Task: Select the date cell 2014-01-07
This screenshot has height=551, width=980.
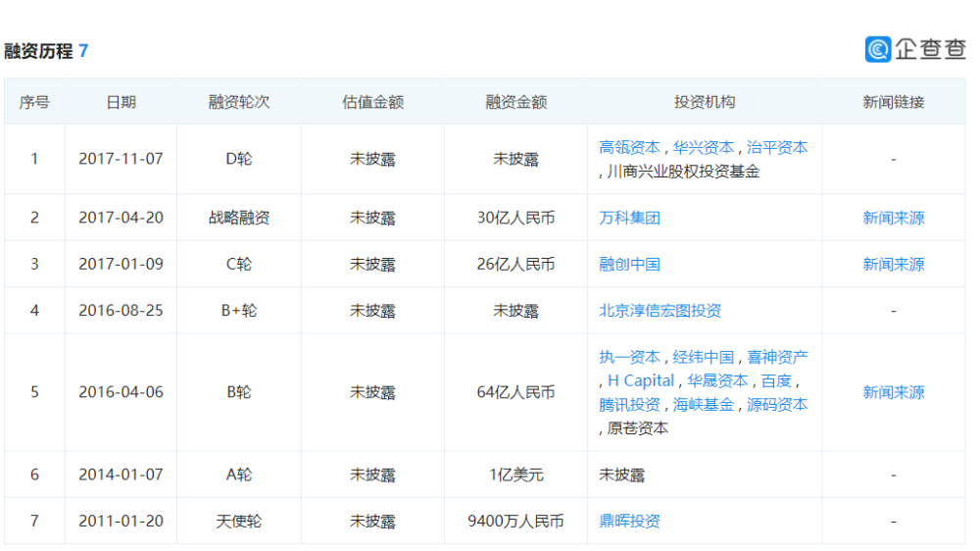Action: 121,475
